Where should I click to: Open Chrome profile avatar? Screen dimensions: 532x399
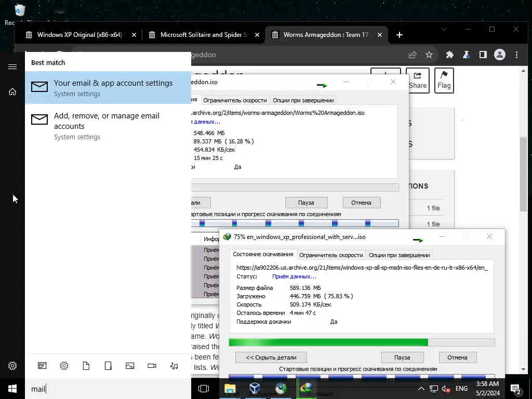click(x=500, y=55)
